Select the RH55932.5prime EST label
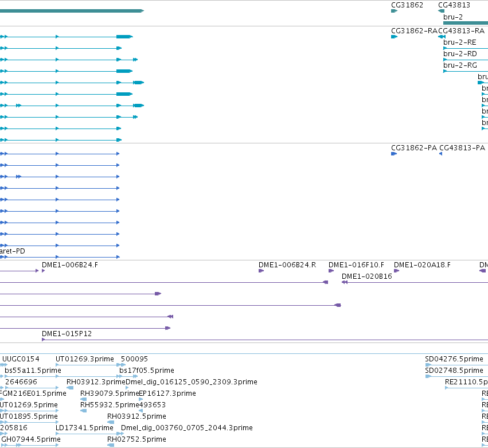 [110, 405]
